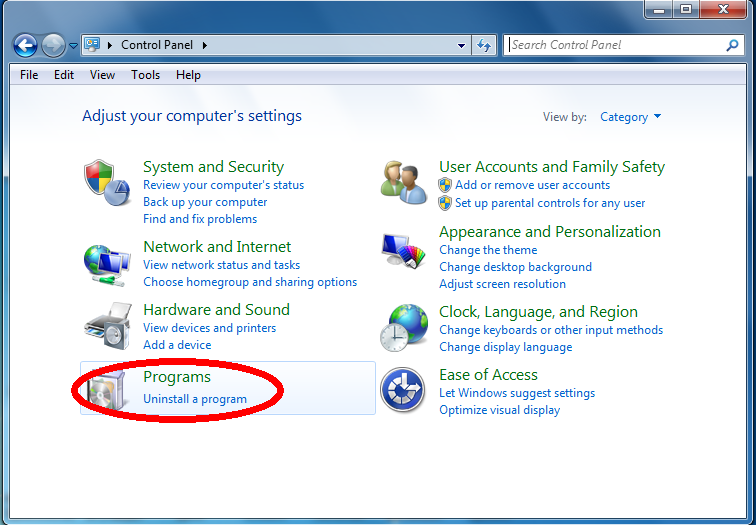
Task: Click the Add a device link
Action: pos(177,345)
